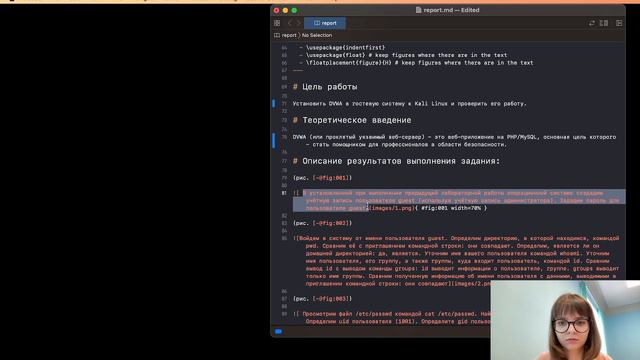The image size is (640, 360).
Task: Click the report.md document icon in the title bar
Action: click(418, 10)
